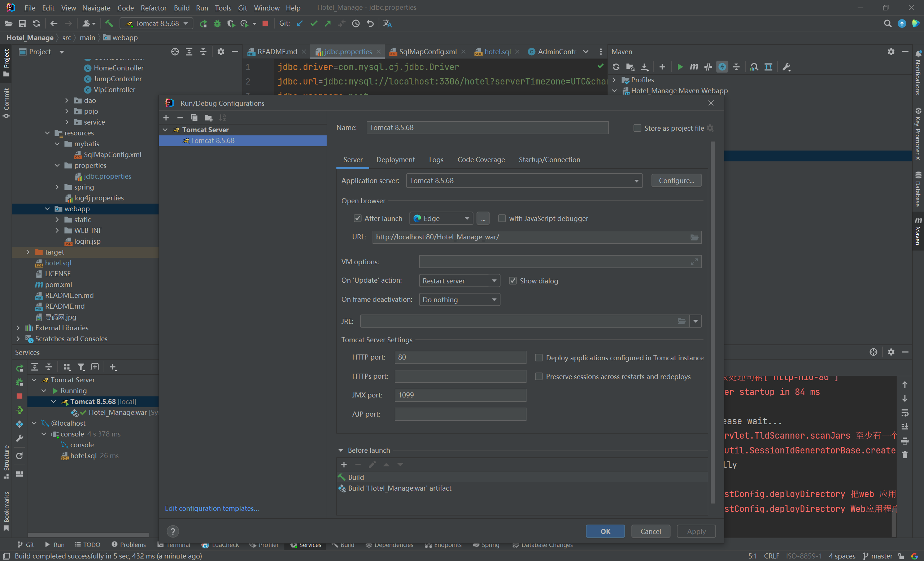Click Execute Maven Goal m icon

(694, 67)
